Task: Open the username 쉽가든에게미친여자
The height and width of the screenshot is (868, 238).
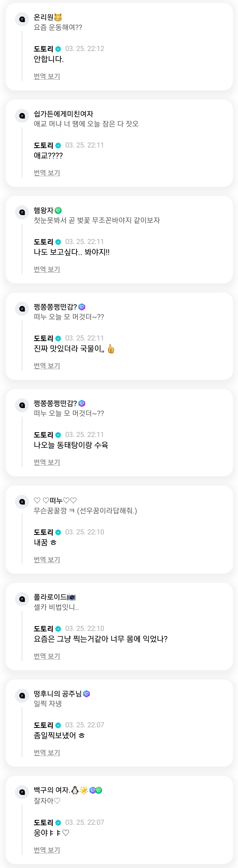Action: point(63,114)
